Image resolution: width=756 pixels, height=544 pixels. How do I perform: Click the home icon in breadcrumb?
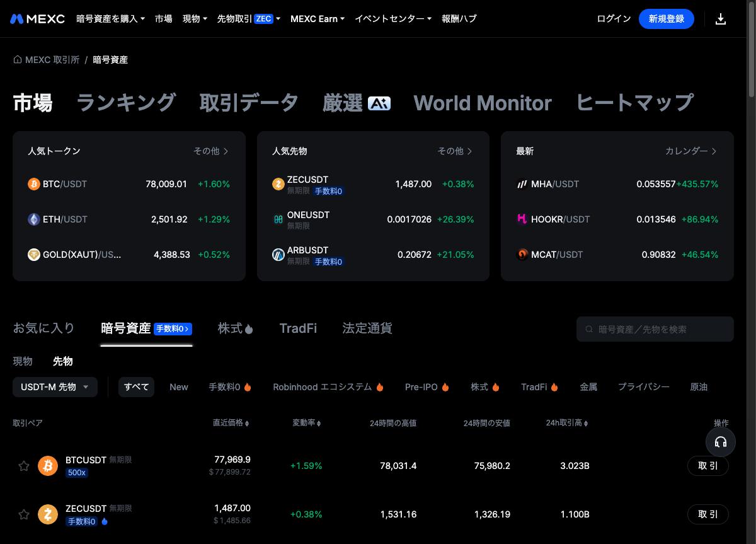pyautogui.click(x=17, y=59)
